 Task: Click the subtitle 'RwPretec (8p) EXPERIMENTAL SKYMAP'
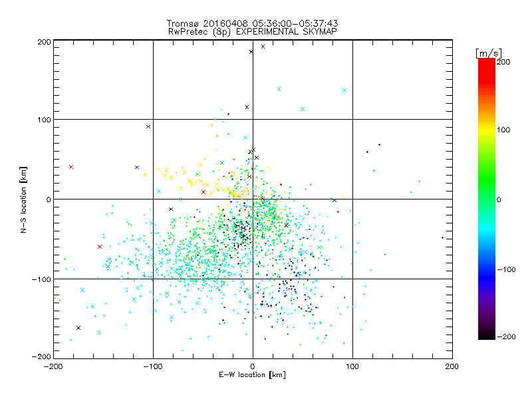(x=253, y=32)
